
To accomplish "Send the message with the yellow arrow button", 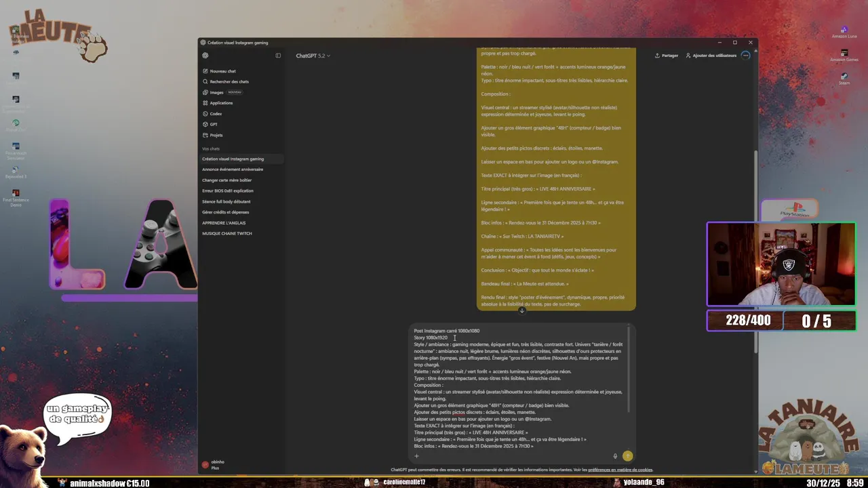I will (627, 456).
